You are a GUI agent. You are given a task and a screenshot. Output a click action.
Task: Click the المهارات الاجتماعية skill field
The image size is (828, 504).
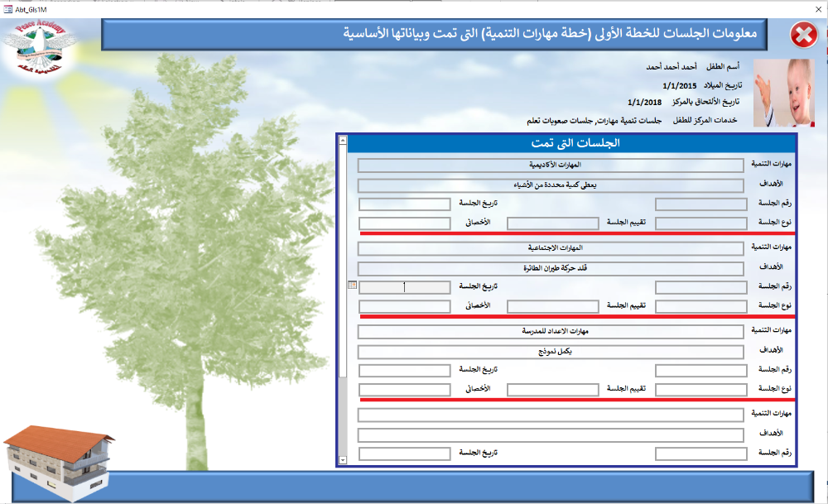coord(551,248)
